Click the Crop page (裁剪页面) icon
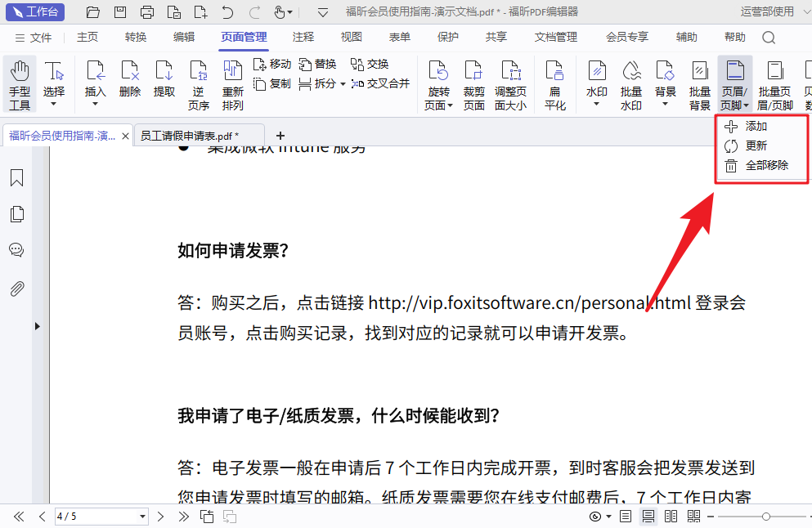Image resolution: width=812 pixels, height=528 pixels. (474, 84)
